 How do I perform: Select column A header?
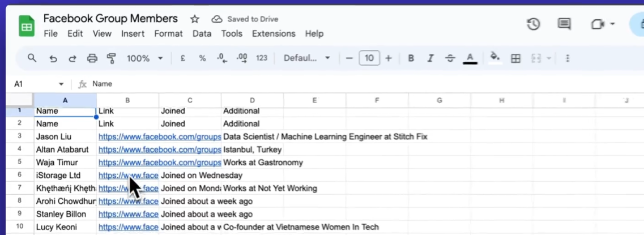click(x=65, y=100)
